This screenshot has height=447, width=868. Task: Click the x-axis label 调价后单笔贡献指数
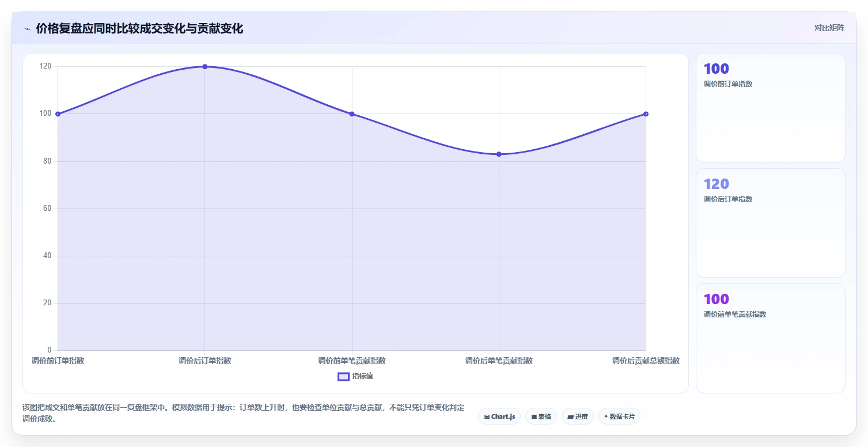coord(499,361)
